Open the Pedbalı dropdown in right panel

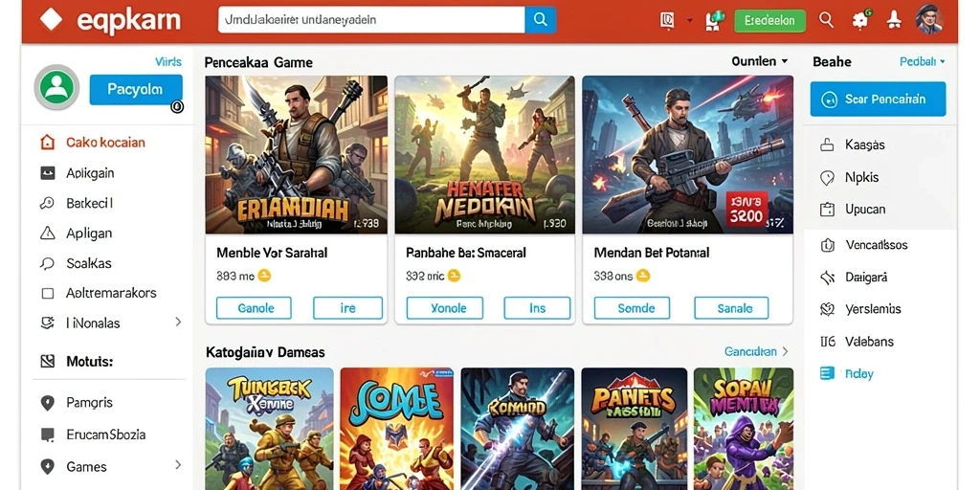[x=922, y=61]
